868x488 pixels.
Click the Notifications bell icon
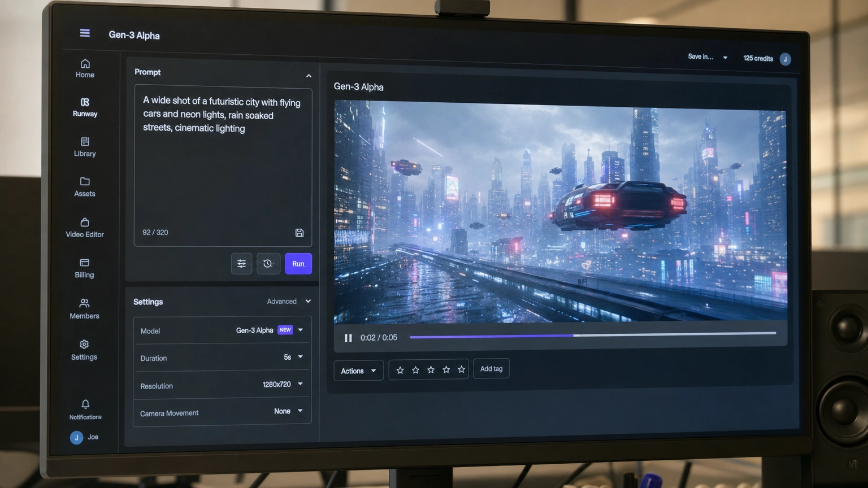(85, 404)
